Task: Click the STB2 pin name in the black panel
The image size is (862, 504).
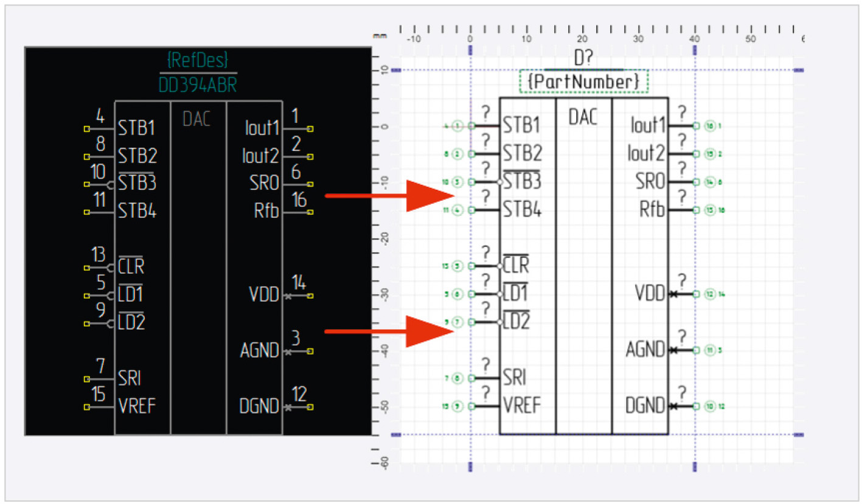Action: tap(138, 156)
